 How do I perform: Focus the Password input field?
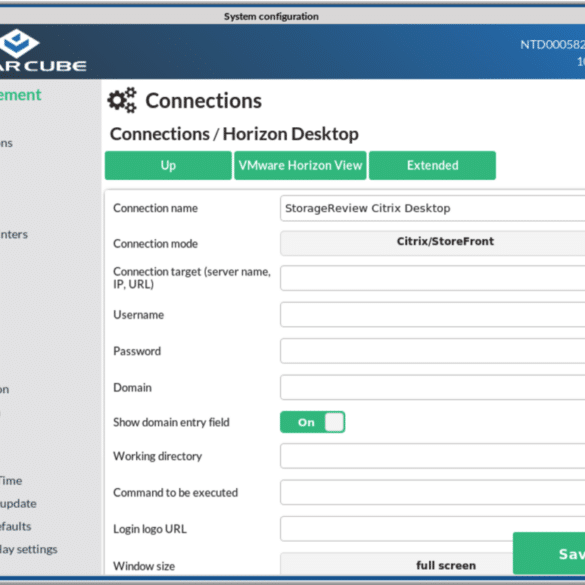432,351
